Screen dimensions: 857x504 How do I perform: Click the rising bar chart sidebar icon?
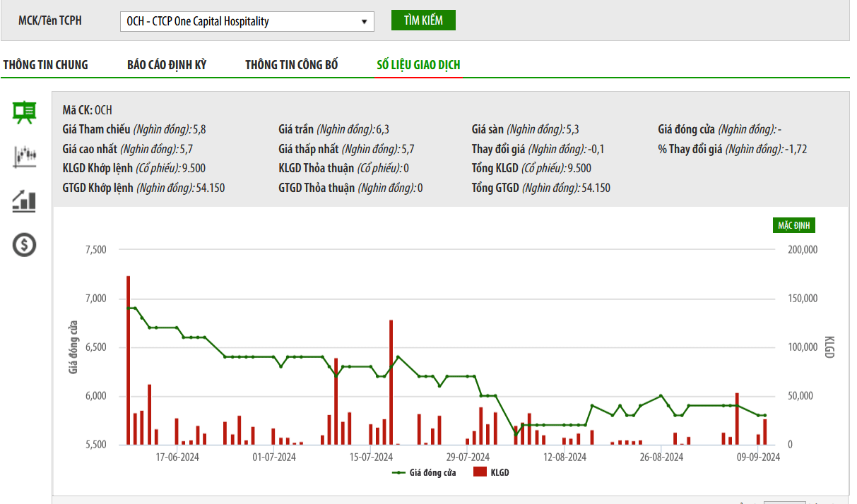pos(25,201)
